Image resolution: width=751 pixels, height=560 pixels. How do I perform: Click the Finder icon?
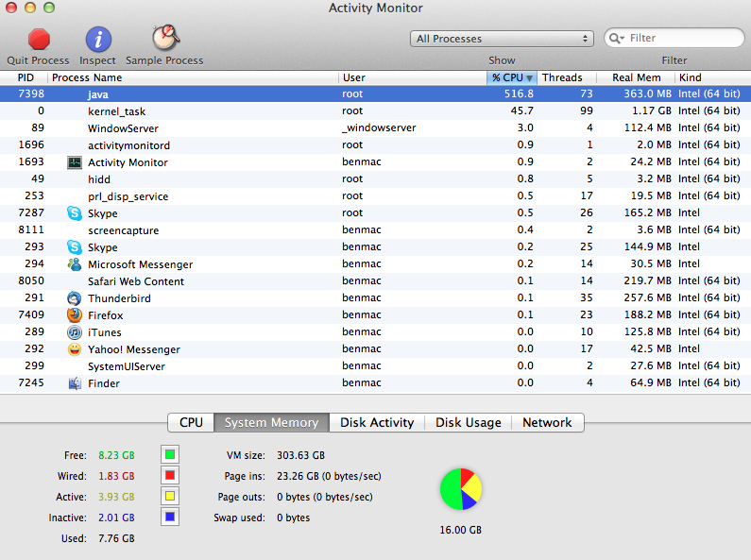(75, 382)
